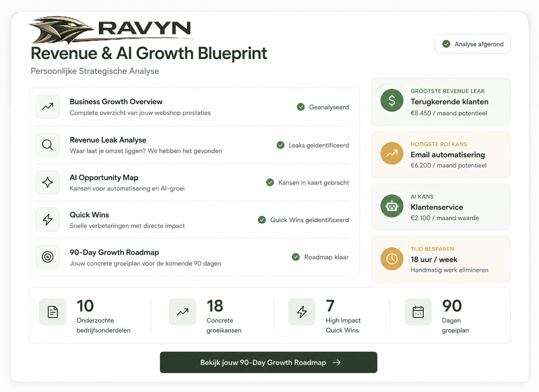539x392 pixels.
Task: Click the green checkmark next to Analyse afgerond
Action: 446,44
